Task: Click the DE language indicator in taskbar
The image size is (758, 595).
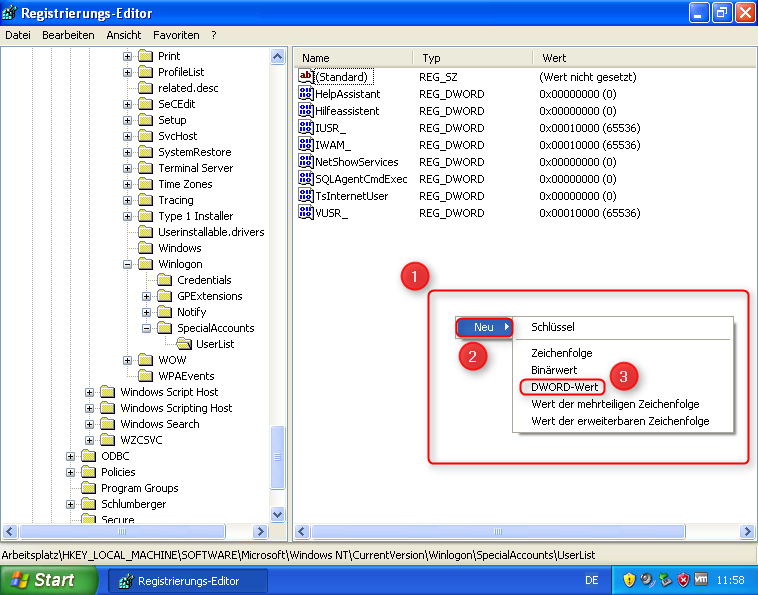Action: pyautogui.click(x=591, y=580)
